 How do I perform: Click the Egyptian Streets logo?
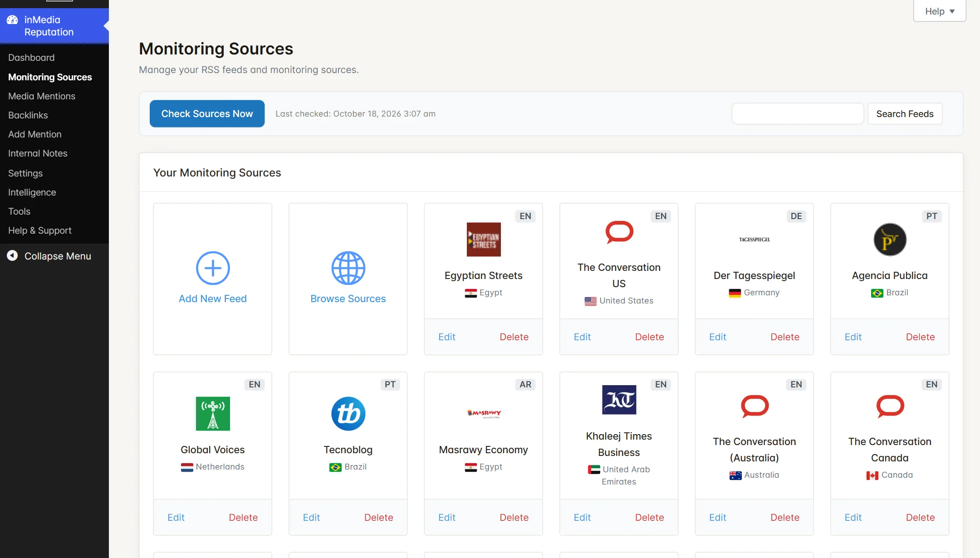(x=484, y=240)
